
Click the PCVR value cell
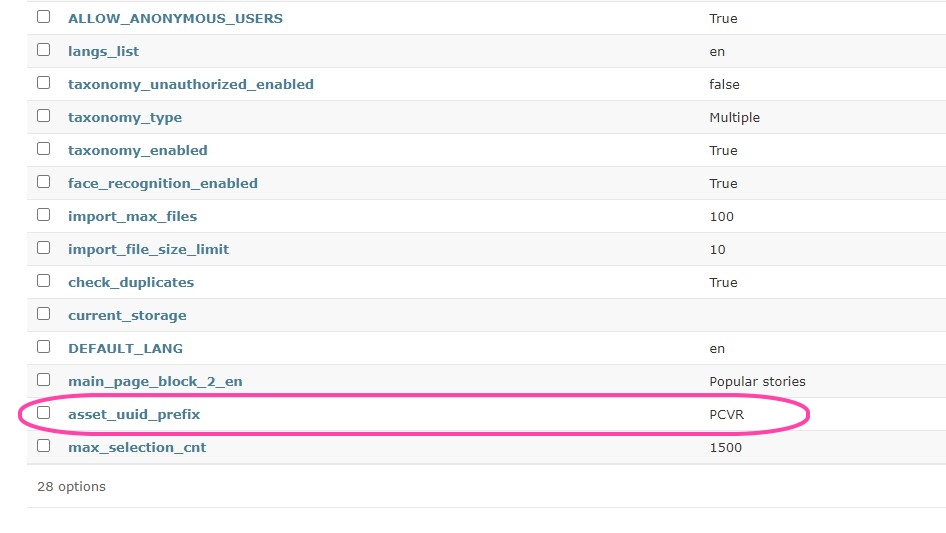tap(726, 415)
